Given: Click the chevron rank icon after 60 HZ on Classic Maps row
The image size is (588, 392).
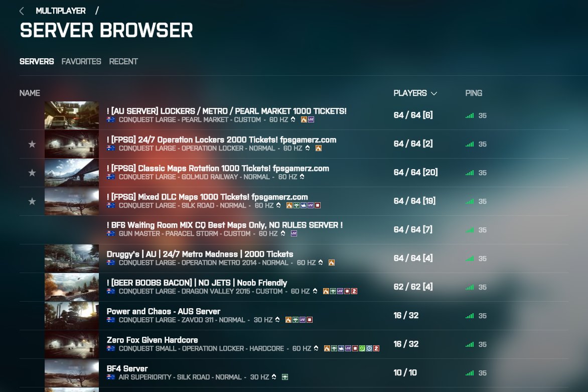Looking at the screenshot, I should [302, 176].
